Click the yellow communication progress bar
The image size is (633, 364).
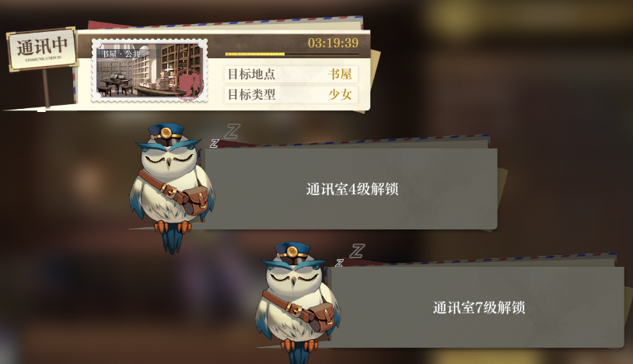(x=292, y=54)
